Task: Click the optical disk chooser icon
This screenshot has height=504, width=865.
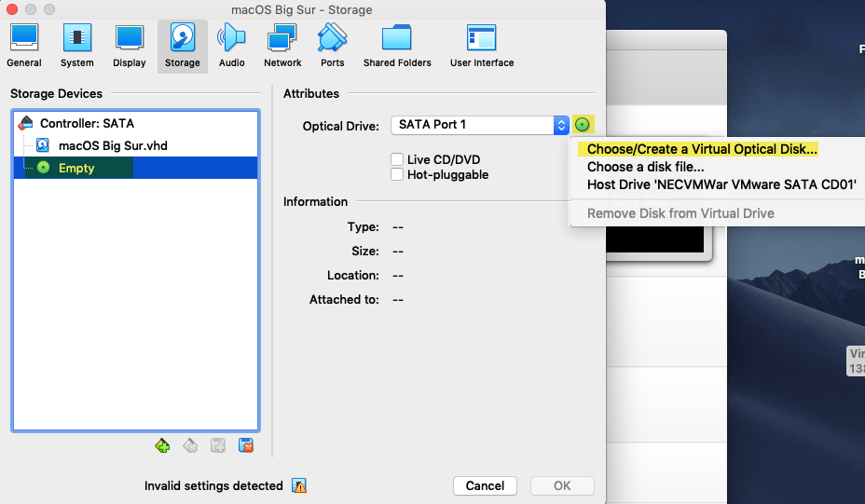Action: [x=582, y=125]
